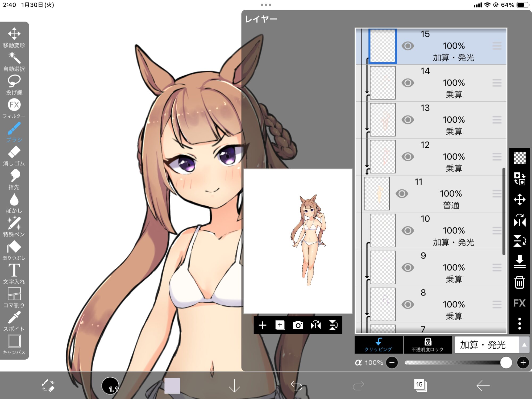
Task: Click the merge layer down arrow icon
Action: 519,261
